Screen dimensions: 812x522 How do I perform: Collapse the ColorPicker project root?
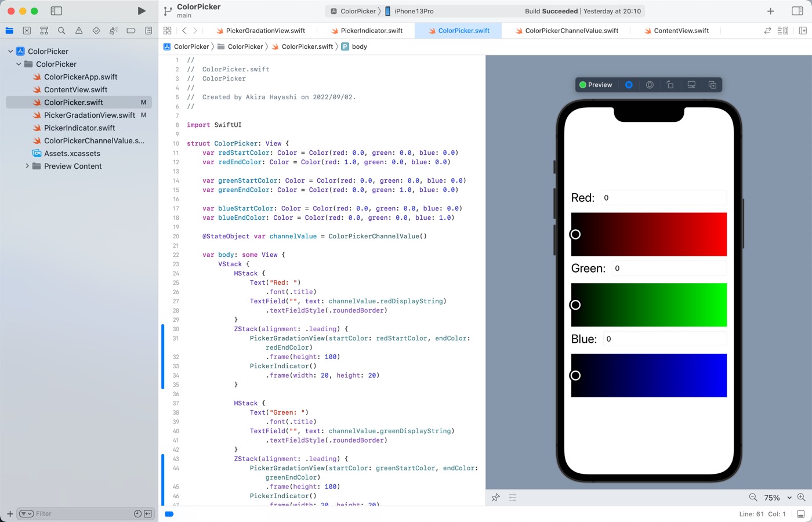(10, 51)
